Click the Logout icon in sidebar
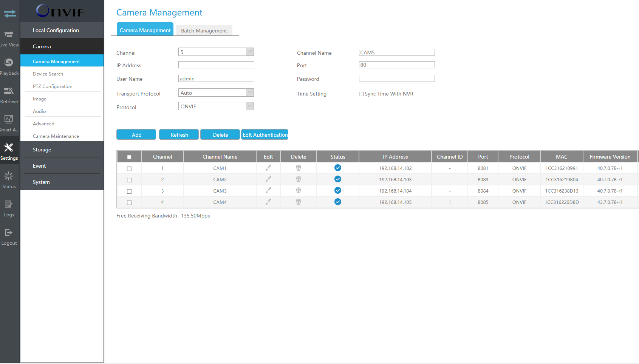The width and height of the screenshot is (639, 364). pos(9,233)
